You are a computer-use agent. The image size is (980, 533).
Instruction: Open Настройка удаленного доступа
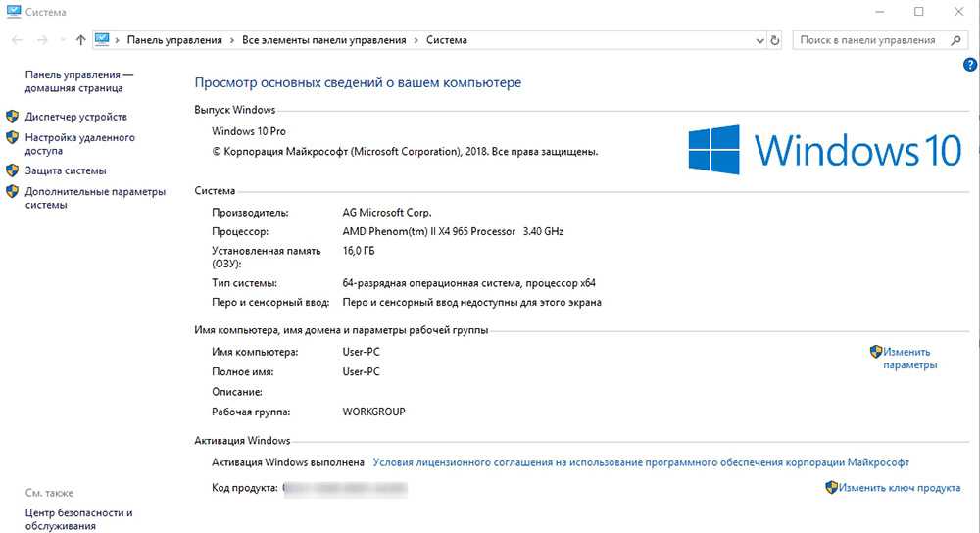pyautogui.click(x=79, y=144)
